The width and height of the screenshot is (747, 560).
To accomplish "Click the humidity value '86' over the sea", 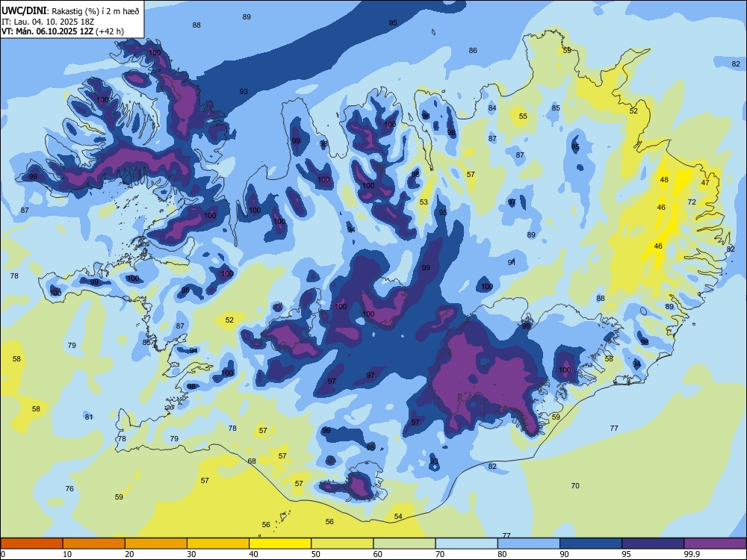I will [x=473, y=51].
